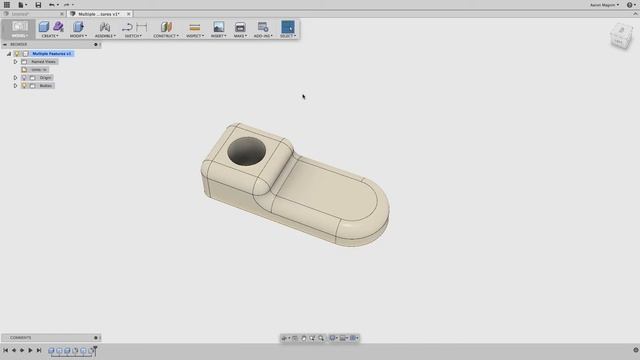
Task: Close the Multiple Features v1 tab
Action: point(129,14)
